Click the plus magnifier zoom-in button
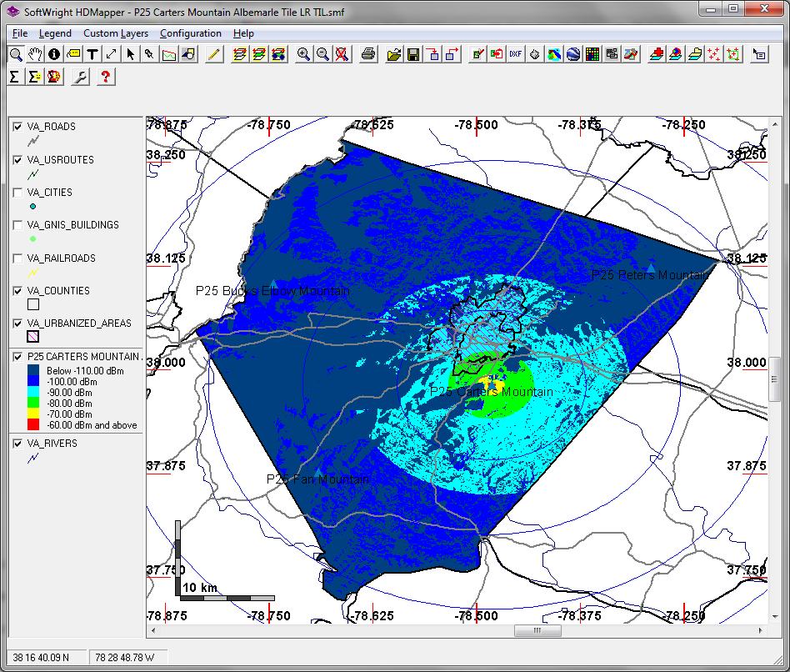 [x=303, y=54]
